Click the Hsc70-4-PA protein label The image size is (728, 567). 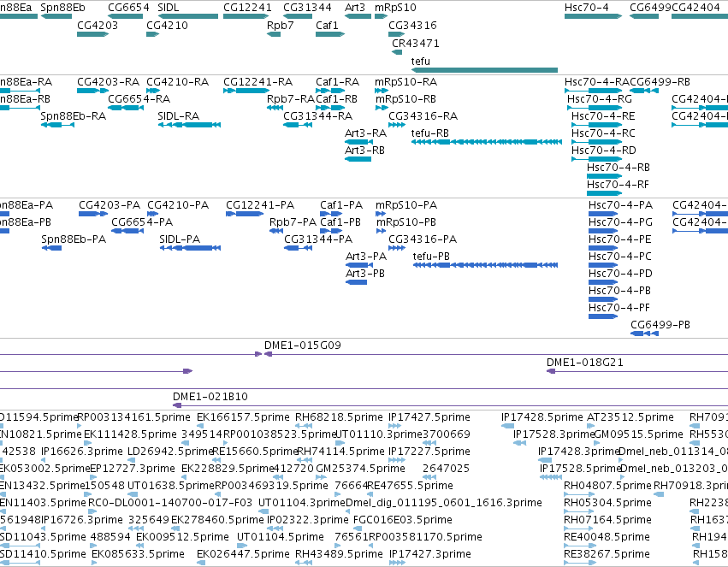pos(621,205)
